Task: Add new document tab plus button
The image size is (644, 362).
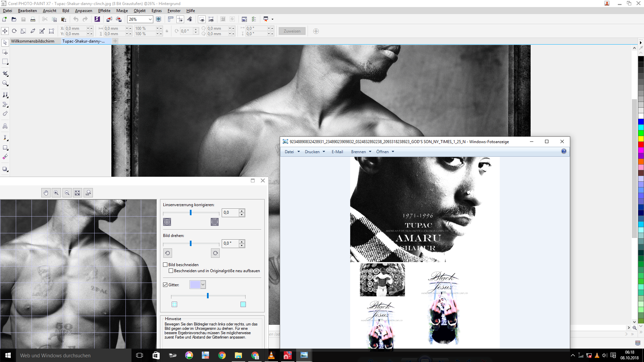Action: 115,41
